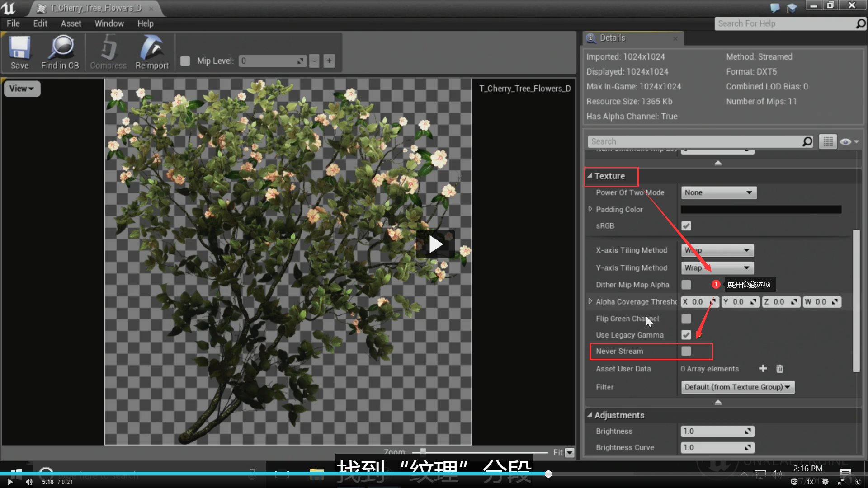Viewport: 868px width, 488px height.
Task: Click the eye view options icon
Action: pyautogui.click(x=845, y=142)
